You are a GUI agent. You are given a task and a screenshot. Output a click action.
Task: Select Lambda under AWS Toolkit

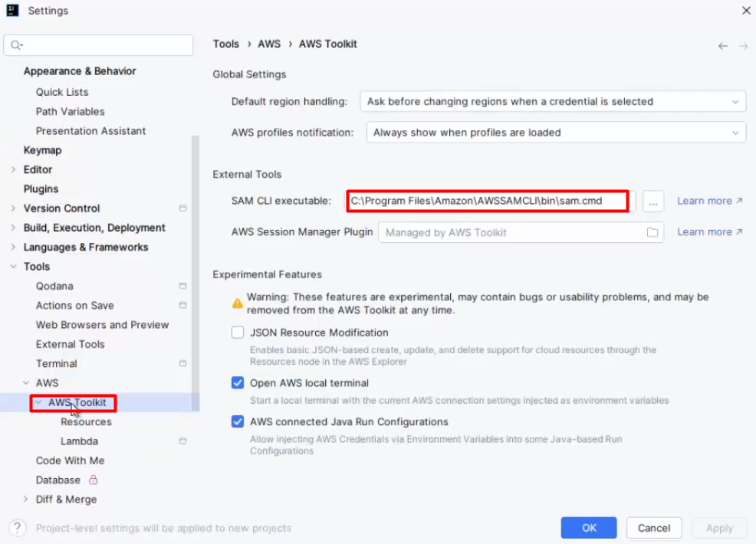coord(80,441)
